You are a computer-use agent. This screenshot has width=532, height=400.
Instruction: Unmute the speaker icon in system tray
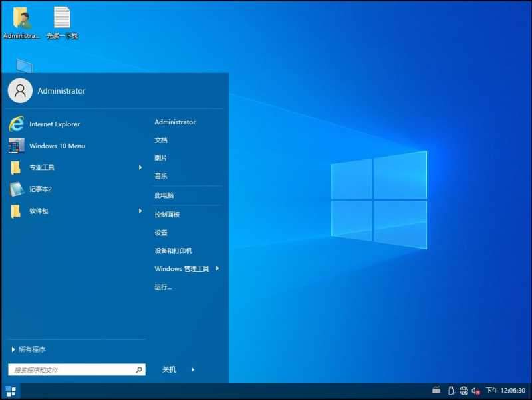coord(476,391)
